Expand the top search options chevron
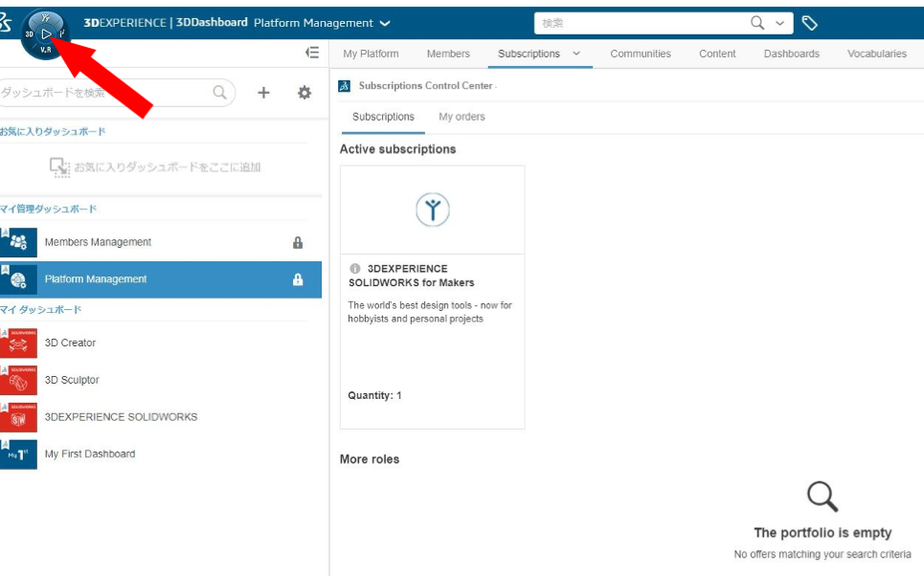924x576 pixels. [779, 24]
